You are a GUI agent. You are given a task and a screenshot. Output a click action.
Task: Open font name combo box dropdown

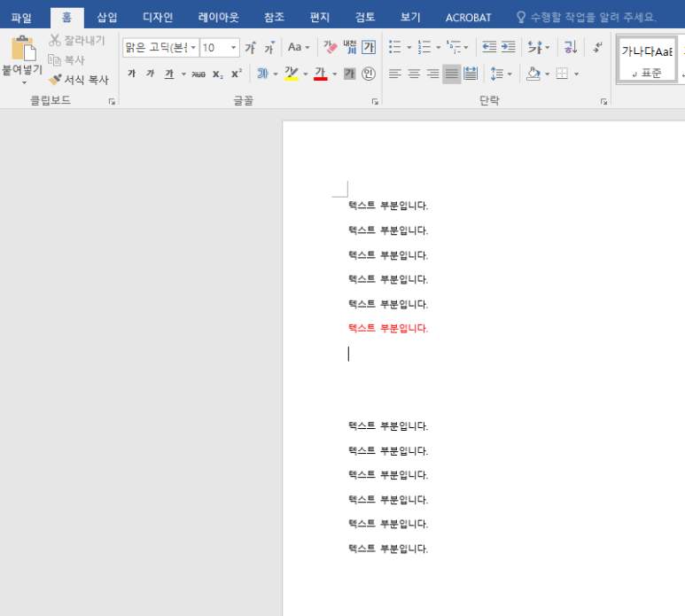pos(193,47)
